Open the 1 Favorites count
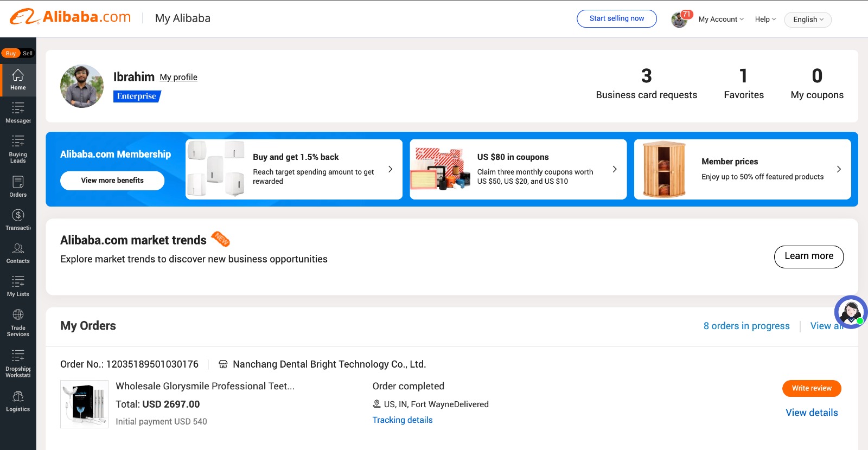The image size is (868, 450). coord(744,83)
